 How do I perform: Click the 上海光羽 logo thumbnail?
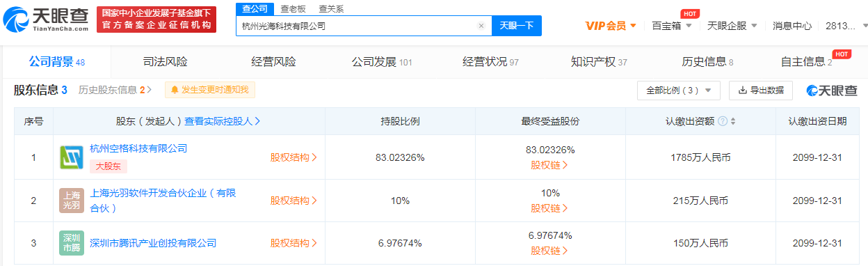(x=72, y=201)
